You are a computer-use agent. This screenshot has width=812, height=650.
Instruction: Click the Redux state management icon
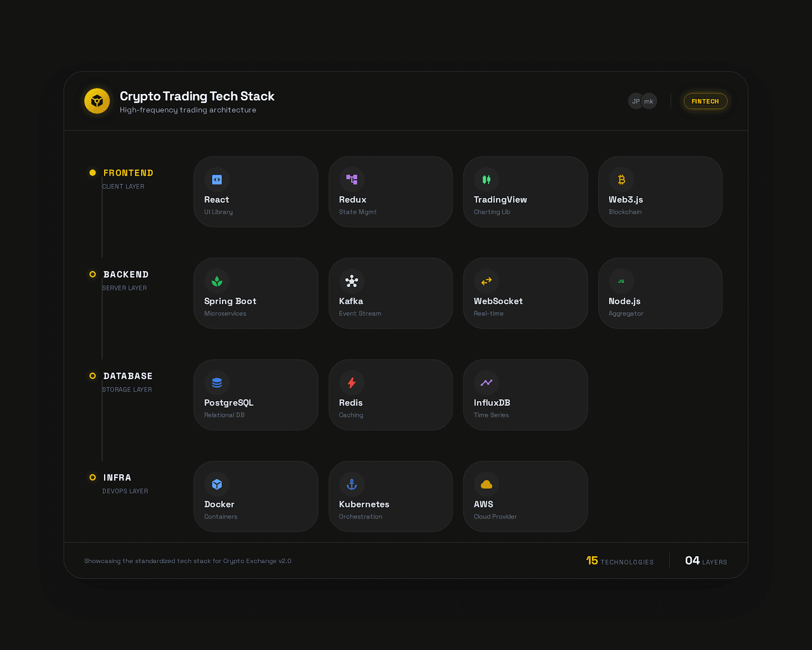click(x=351, y=179)
